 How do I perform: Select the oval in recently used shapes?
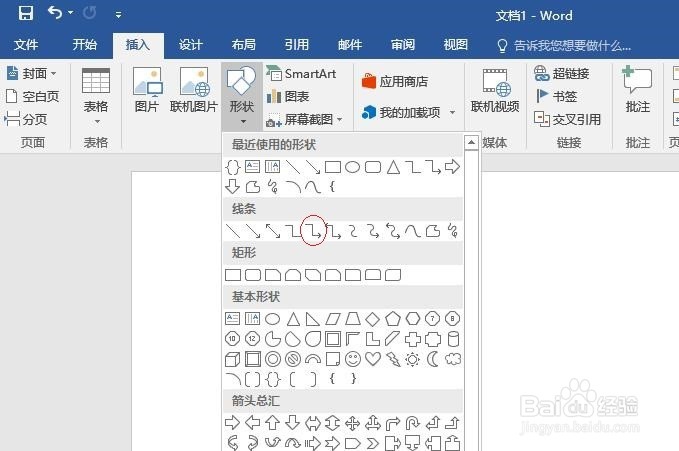(x=352, y=167)
